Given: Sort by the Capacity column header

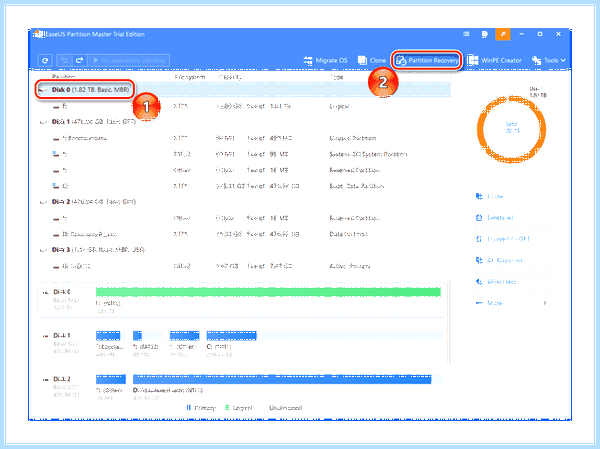Looking at the screenshot, I should (230, 77).
